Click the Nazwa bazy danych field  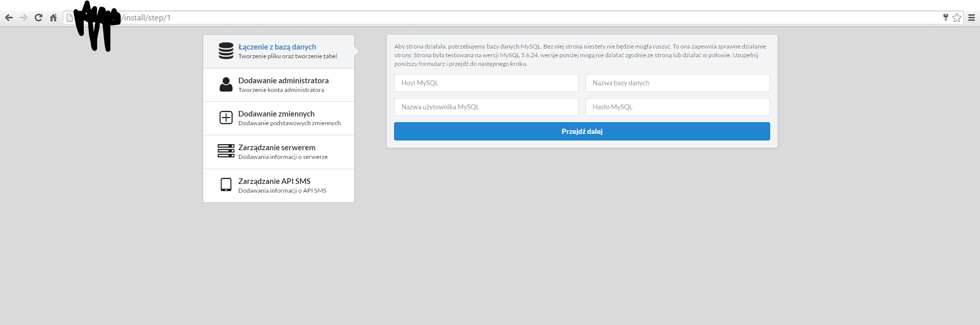[677, 83]
